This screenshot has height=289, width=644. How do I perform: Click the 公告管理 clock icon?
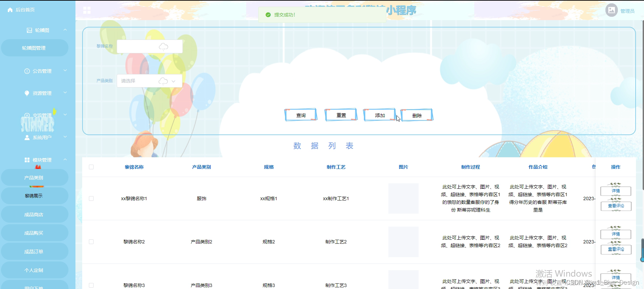27,71
